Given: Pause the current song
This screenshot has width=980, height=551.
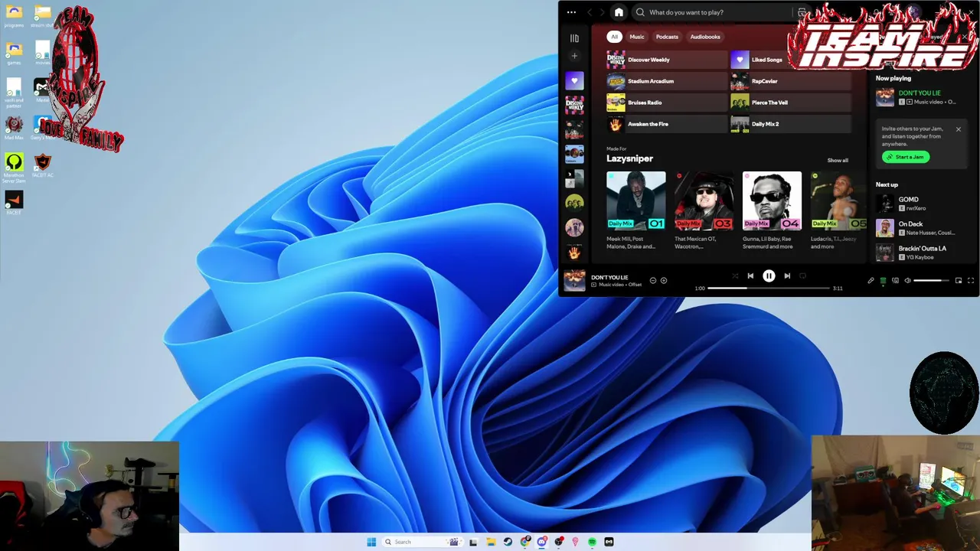Looking at the screenshot, I should (769, 275).
